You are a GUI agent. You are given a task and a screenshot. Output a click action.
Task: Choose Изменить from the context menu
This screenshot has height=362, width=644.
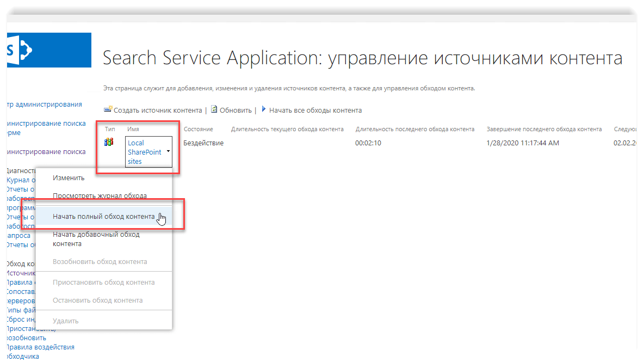pyautogui.click(x=69, y=178)
